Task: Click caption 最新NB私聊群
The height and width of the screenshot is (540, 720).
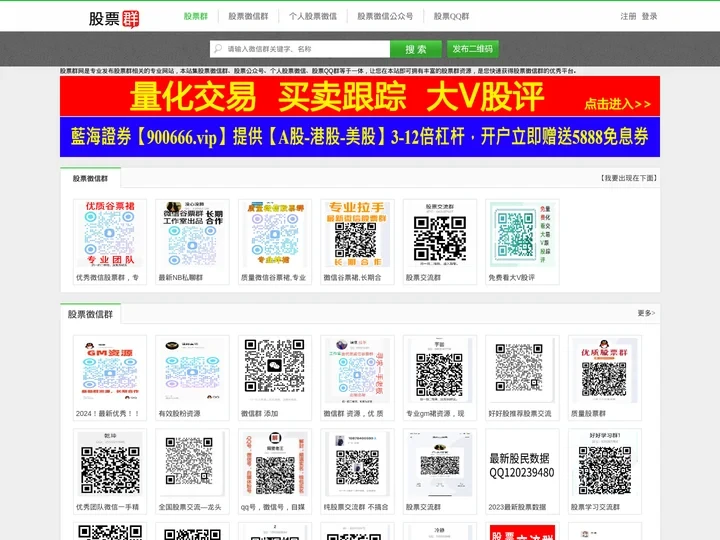Action: pos(180,277)
